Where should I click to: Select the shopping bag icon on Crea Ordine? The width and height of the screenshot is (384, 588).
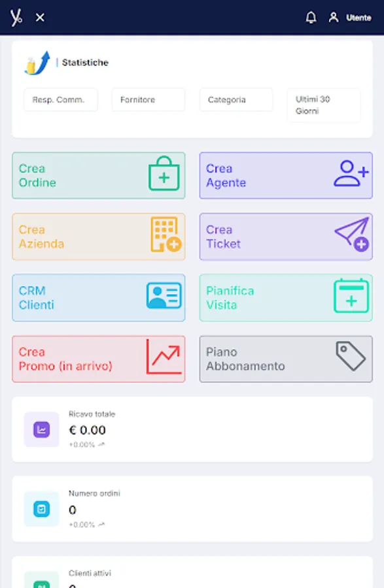point(164,174)
